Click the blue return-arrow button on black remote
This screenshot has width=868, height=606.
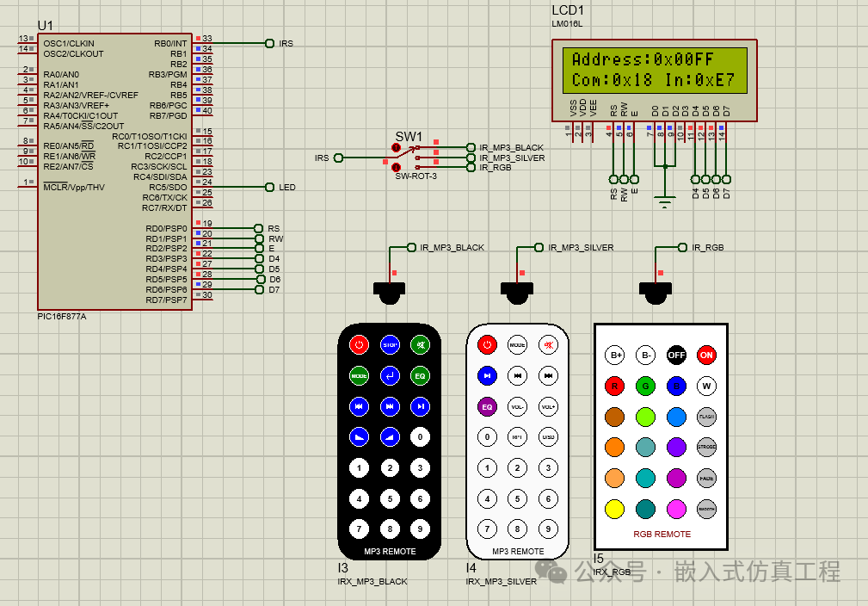(390, 375)
